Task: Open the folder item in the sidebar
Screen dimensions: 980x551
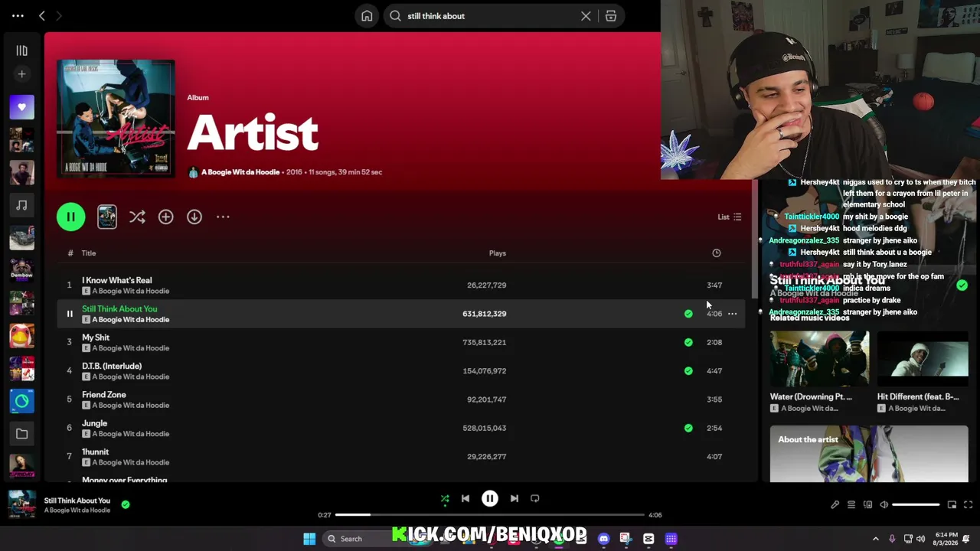Action: pos(21,434)
